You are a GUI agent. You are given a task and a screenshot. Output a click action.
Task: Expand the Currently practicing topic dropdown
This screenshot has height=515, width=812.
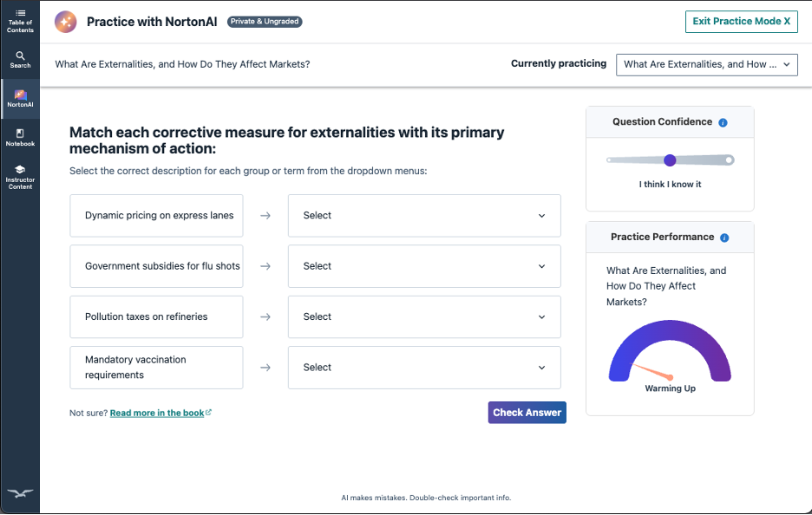(x=706, y=64)
